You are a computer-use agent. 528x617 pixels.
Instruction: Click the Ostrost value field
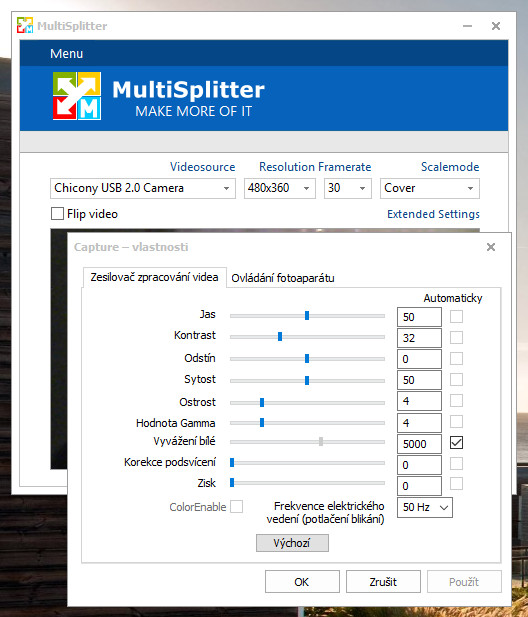point(419,401)
